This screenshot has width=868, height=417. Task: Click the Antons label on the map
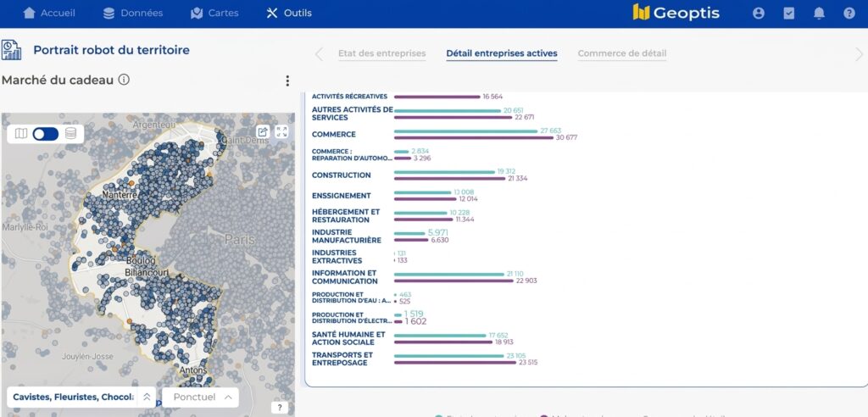click(193, 370)
